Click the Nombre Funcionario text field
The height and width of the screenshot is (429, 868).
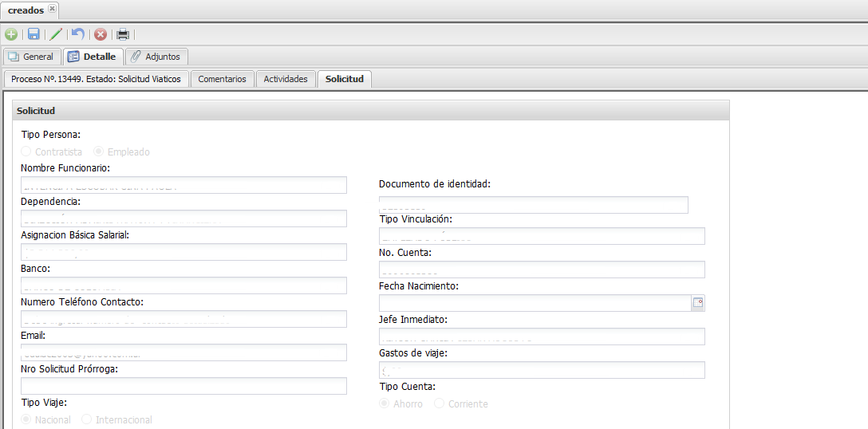click(183, 185)
